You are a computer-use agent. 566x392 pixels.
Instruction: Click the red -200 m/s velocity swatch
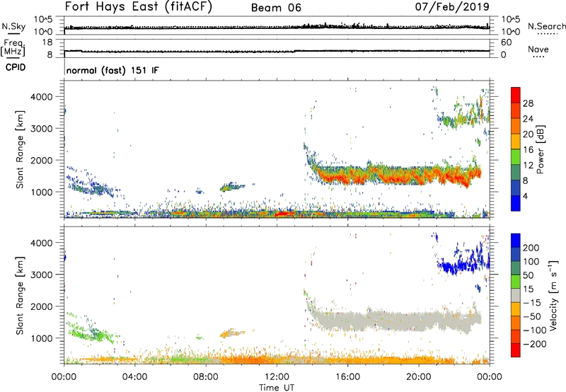coord(516,350)
